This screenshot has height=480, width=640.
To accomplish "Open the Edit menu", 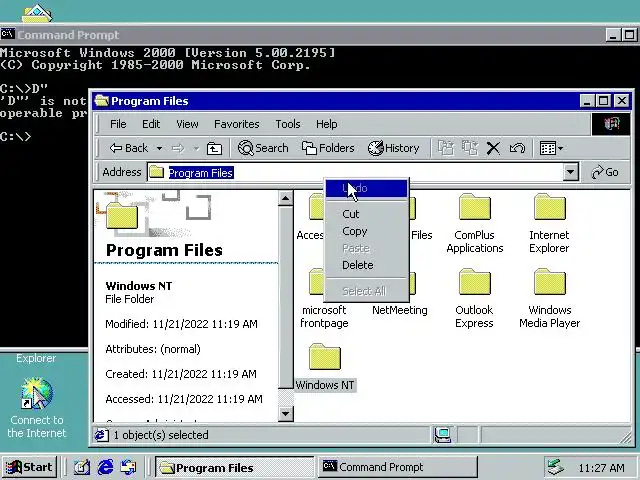I will tap(151, 124).
